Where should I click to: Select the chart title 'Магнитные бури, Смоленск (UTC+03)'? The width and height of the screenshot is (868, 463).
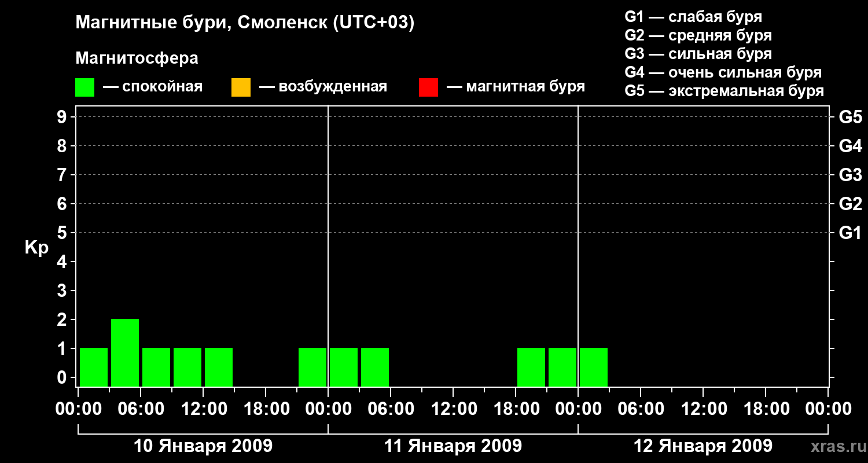245,23
